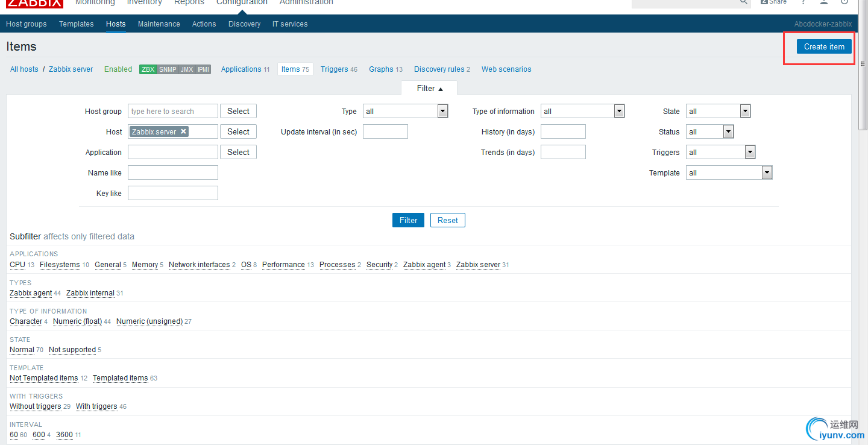Subfilter by Templated items
868x445 pixels.
pyautogui.click(x=121, y=378)
